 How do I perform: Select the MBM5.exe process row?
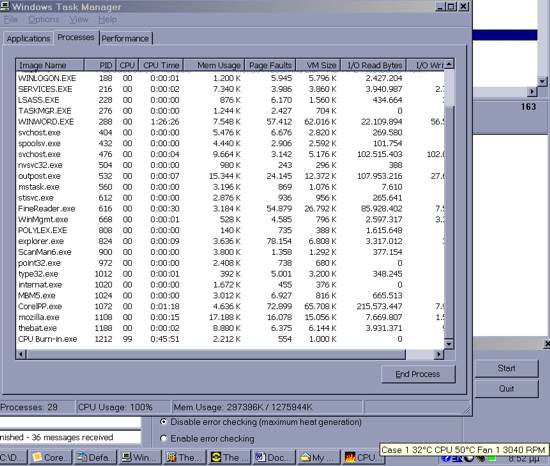point(230,296)
